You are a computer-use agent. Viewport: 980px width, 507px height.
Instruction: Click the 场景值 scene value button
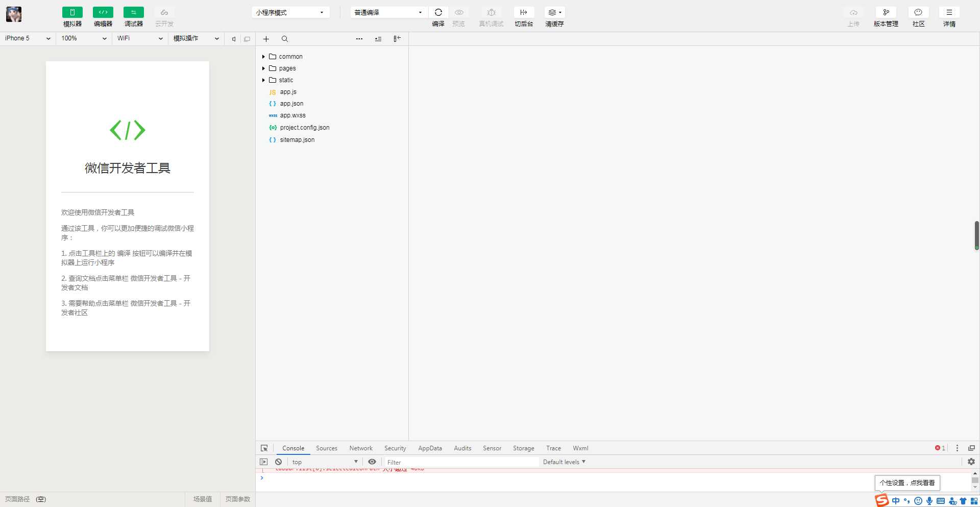click(x=203, y=499)
